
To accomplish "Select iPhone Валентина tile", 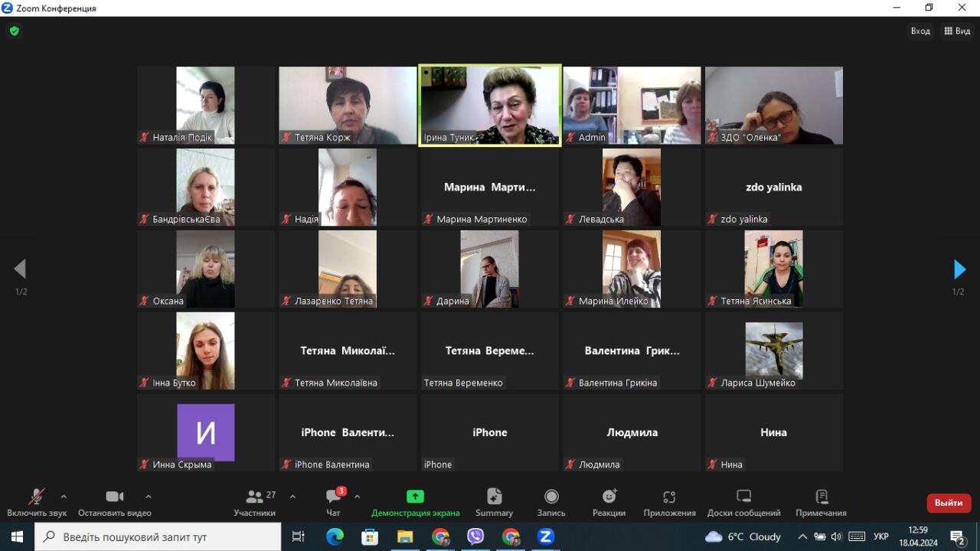I will (348, 432).
